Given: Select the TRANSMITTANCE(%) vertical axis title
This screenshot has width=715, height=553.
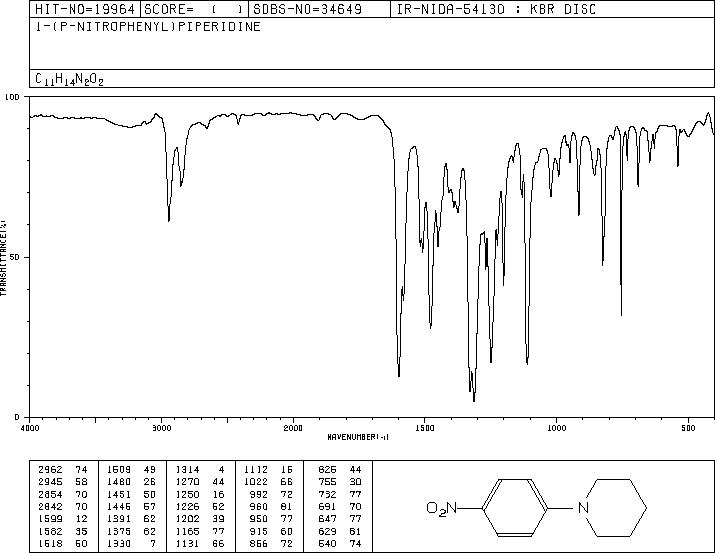Looking at the screenshot, I should pos(3,257).
